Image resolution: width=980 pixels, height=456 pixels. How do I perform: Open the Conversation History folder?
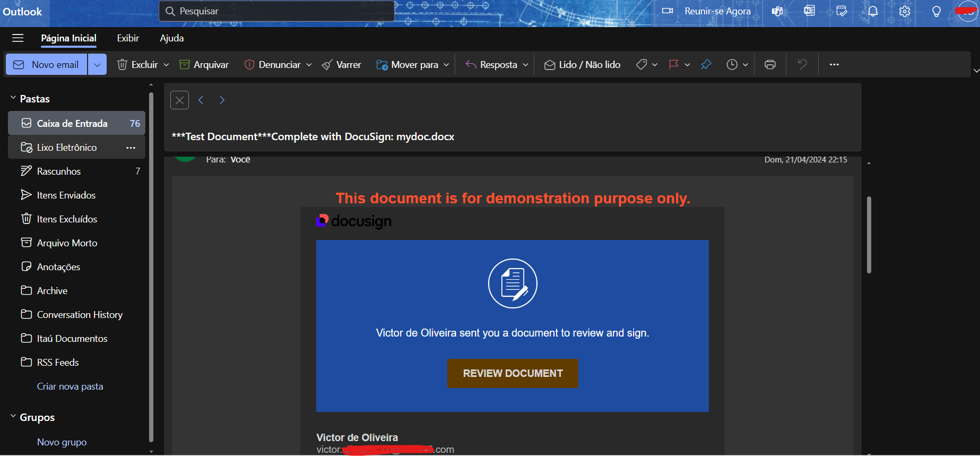click(x=76, y=314)
